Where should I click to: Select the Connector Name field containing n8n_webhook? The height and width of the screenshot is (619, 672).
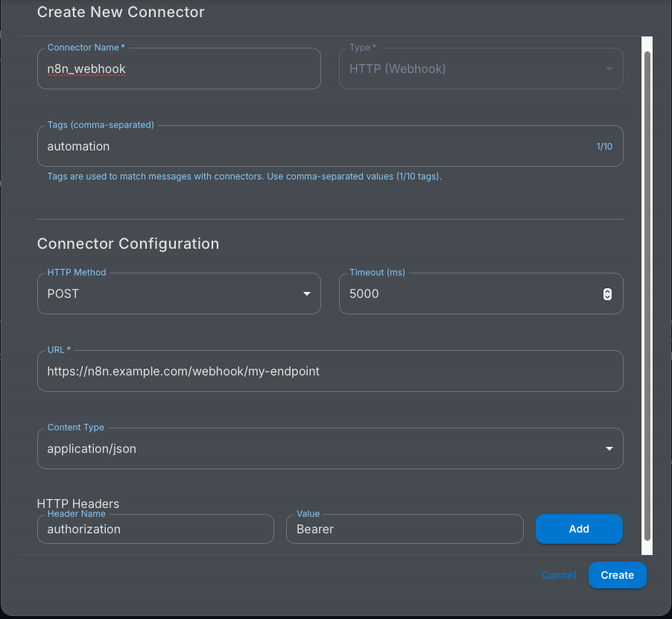click(179, 68)
